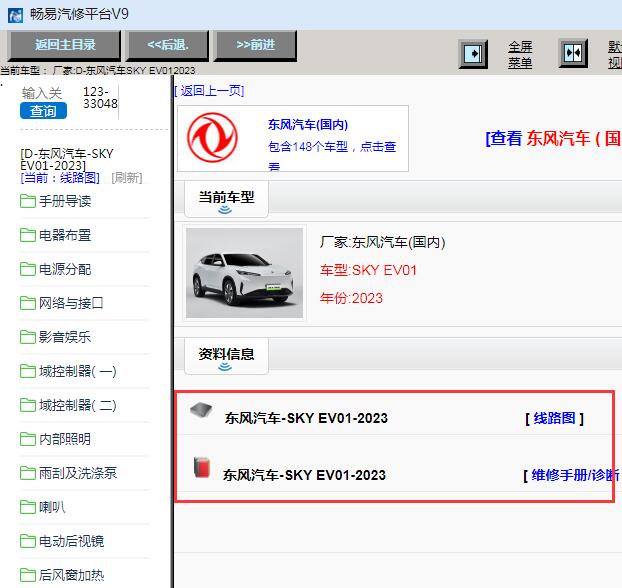
Task: Click the first 东风汽车-SKY EV01-2023 row title
Action: pyautogui.click(x=306, y=418)
